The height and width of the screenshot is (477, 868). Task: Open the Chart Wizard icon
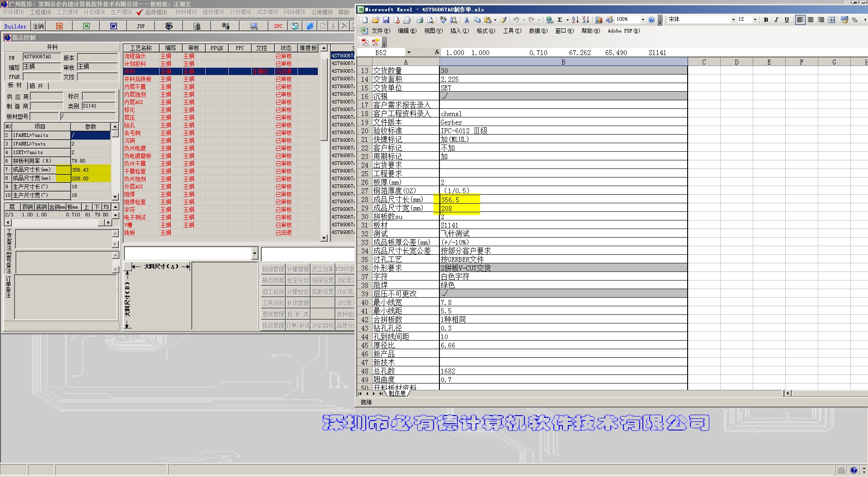point(599,20)
